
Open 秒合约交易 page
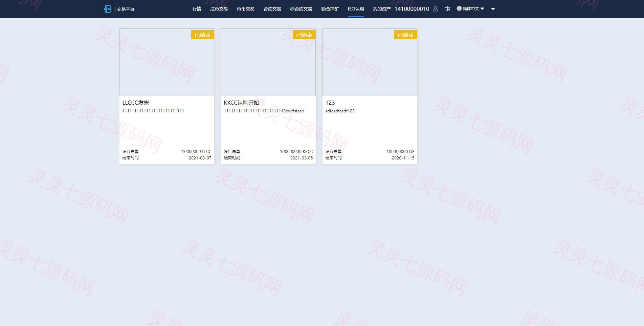point(301,9)
